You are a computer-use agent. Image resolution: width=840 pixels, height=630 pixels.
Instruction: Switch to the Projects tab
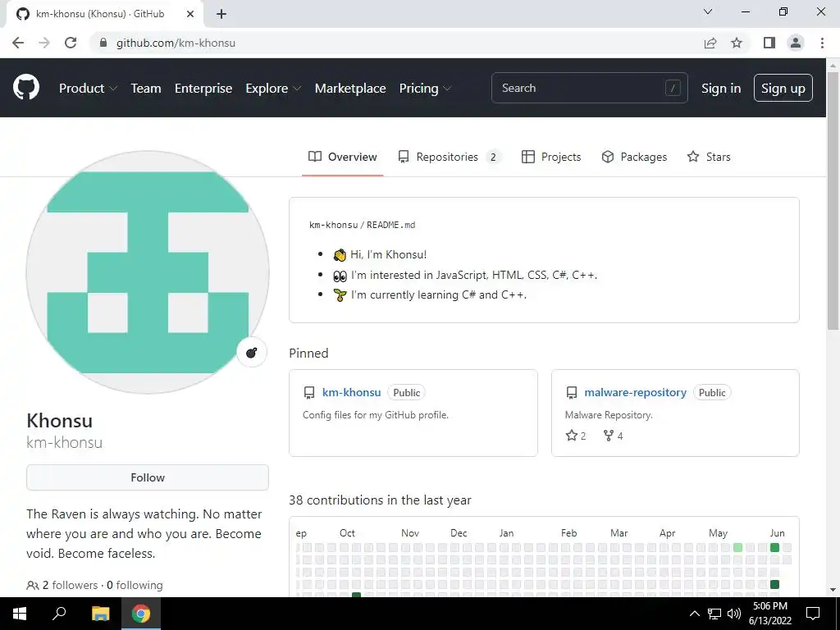(551, 157)
